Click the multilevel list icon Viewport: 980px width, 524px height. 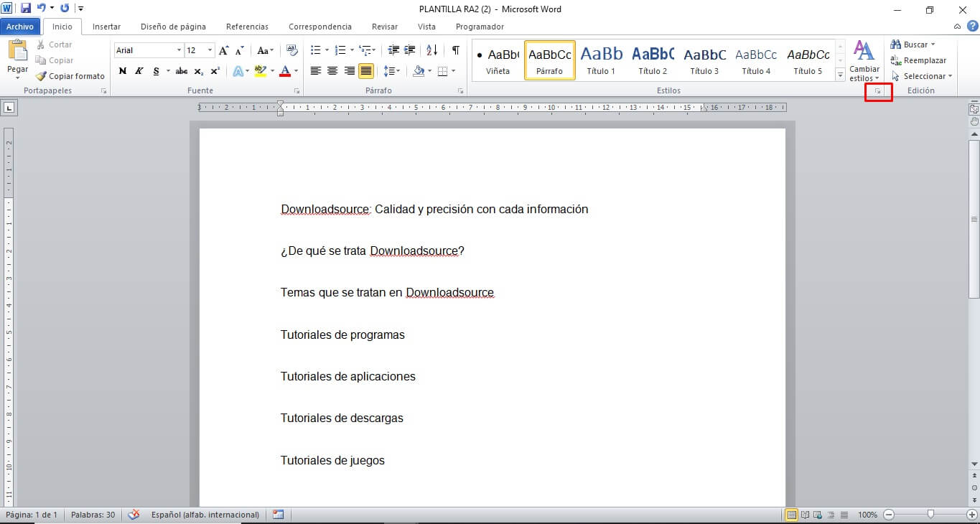365,50
